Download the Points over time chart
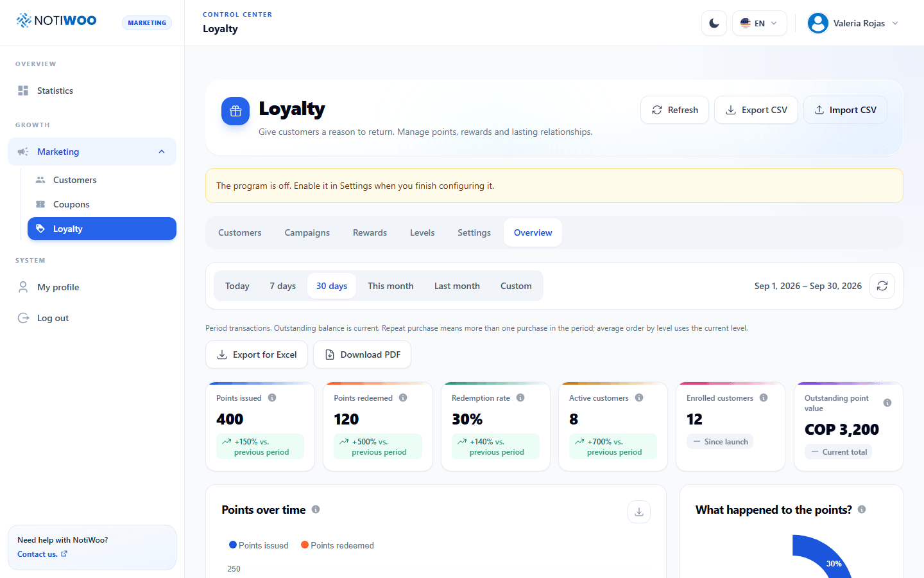The width and height of the screenshot is (924, 578). [639, 512]
